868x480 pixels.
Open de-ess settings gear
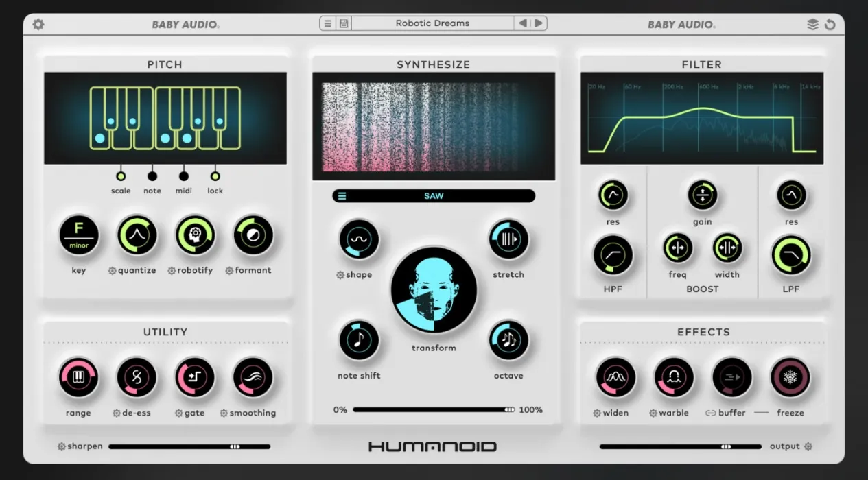(117, 413)
